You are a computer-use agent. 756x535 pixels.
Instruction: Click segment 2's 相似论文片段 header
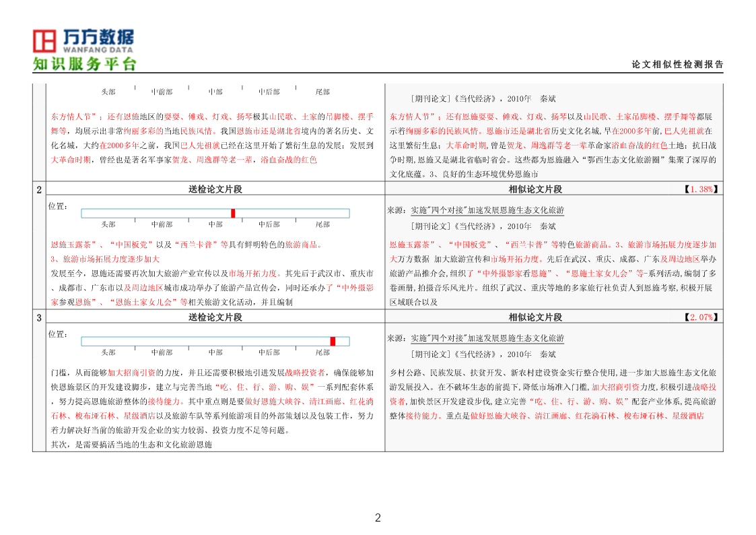(x=535, y=189)
